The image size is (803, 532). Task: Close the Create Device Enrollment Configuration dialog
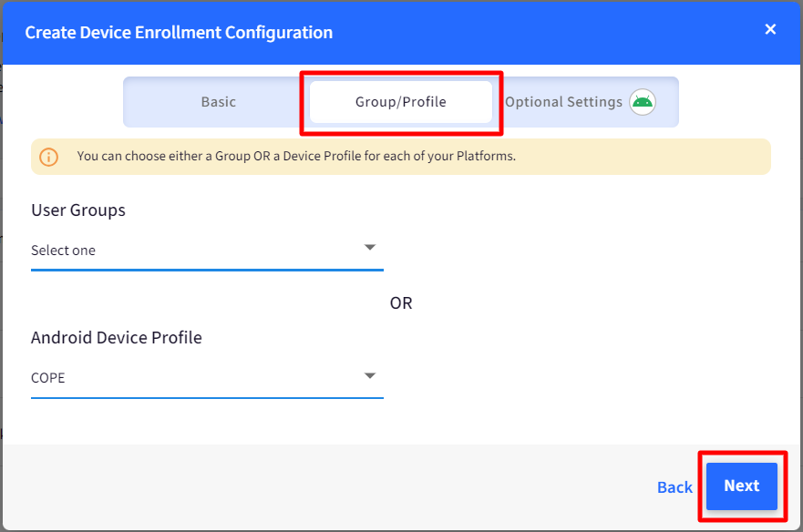[x=769, y=30]
